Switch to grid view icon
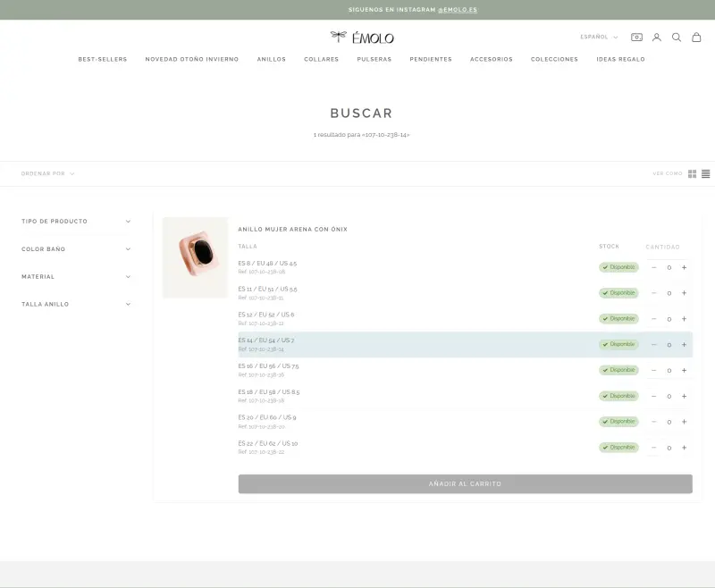 click(692, 173)
